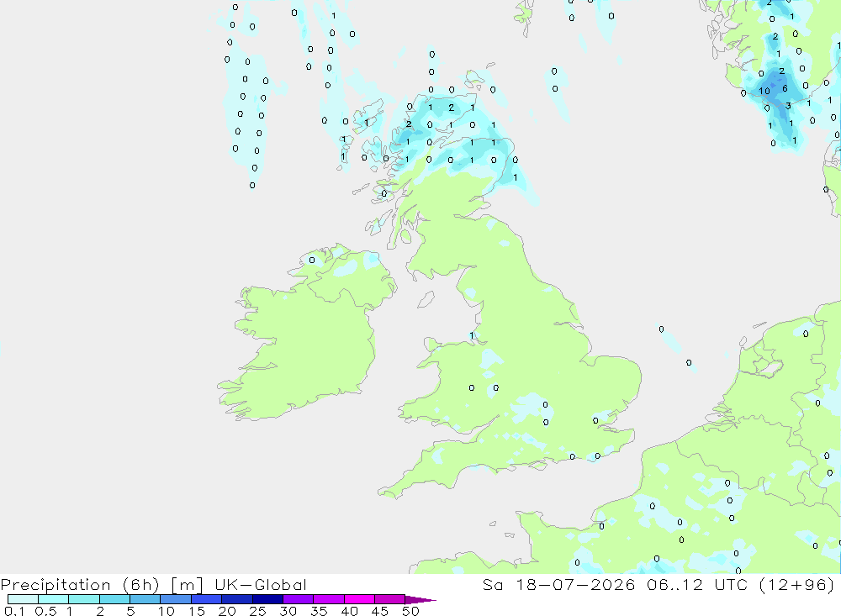Pick the 10–15 blue legend swatch
Image resolution: width=841 pixels, height=616 pixels.
coord(176,599)
